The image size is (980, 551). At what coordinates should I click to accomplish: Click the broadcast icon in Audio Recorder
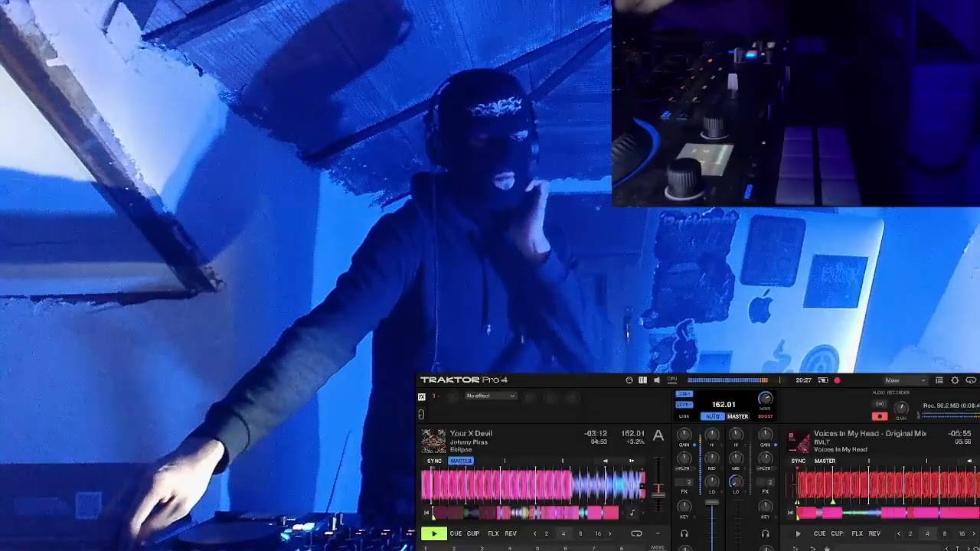(880, 404)
